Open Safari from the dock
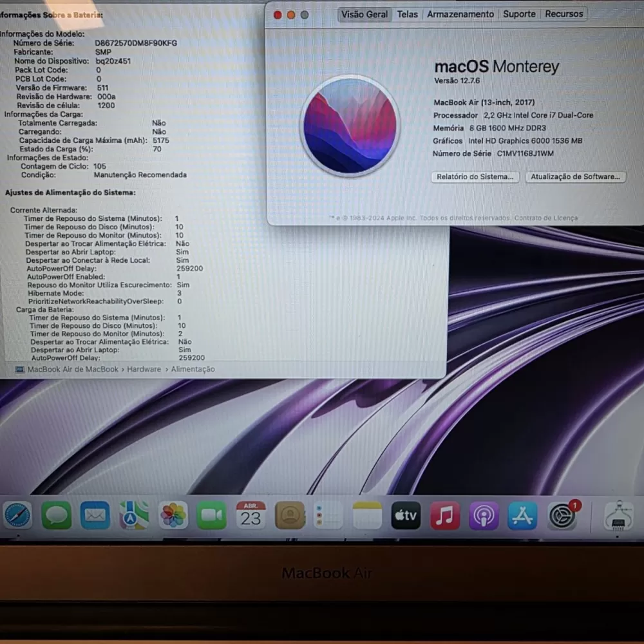The width and height of the screenshot is (644, 644). 17,515
